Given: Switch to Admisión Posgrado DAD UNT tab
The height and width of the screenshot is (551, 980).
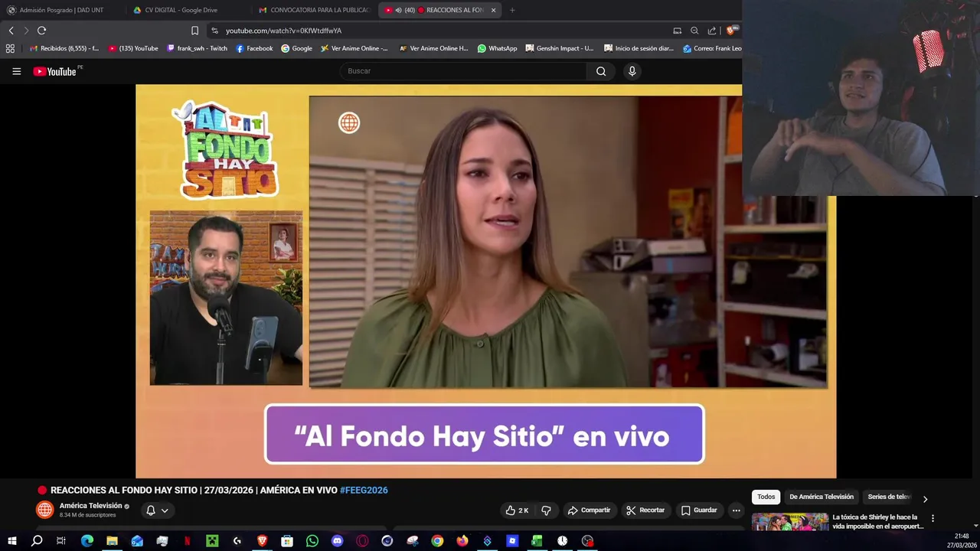Looking at the screenshot, I should click(x=61, y=10).
